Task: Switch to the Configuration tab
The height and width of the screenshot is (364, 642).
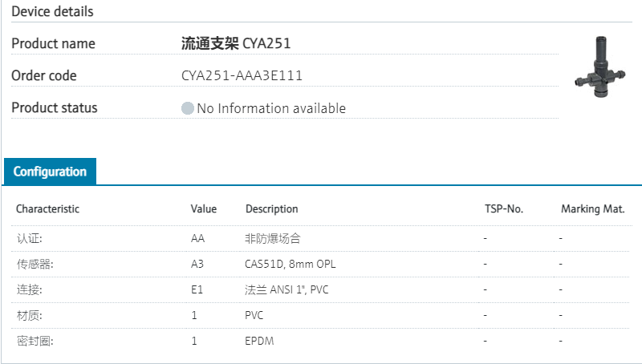Action: click(x=50, y=172)
